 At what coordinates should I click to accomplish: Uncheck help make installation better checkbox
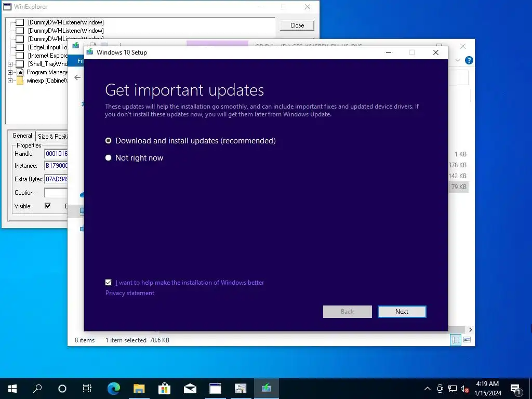pos(108,282)
